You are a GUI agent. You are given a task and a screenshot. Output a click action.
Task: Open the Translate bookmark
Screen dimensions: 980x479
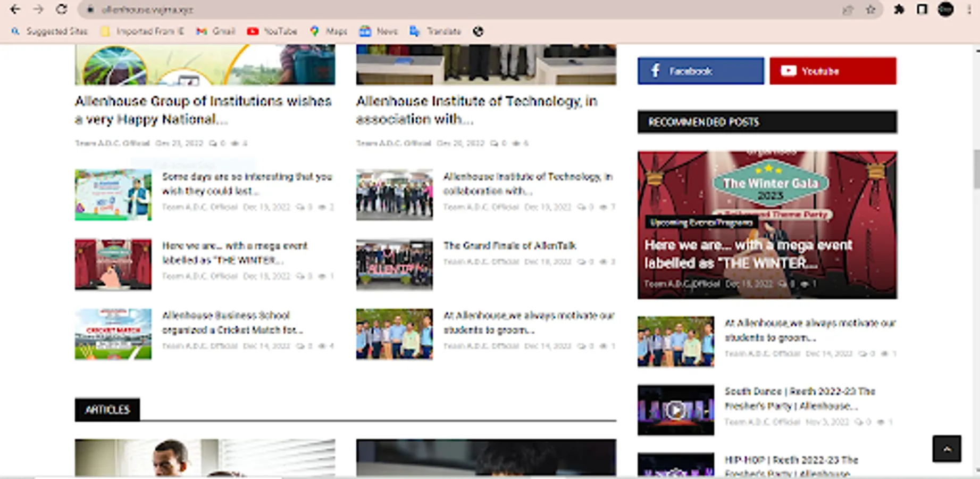(x=435, y=31)
